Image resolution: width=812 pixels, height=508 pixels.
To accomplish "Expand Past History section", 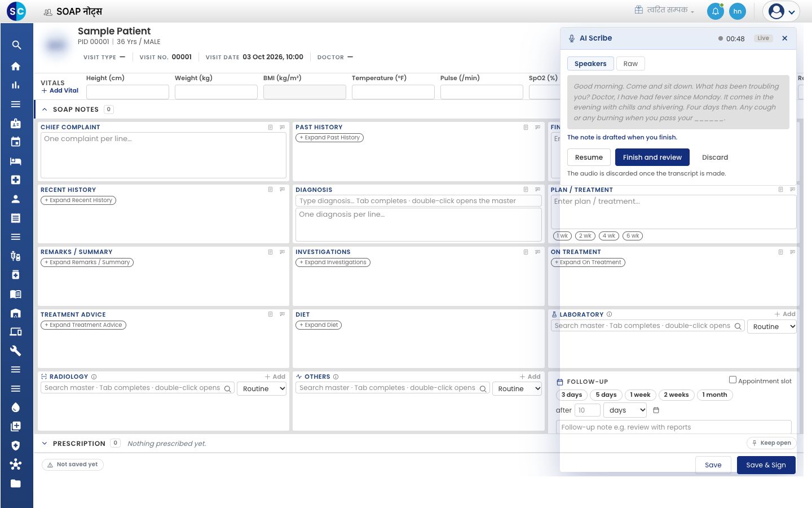I will (330, 138).
